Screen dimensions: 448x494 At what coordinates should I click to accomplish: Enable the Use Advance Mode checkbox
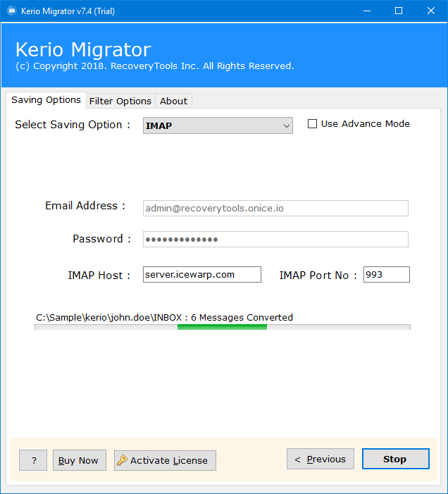[x=312, y=124]
